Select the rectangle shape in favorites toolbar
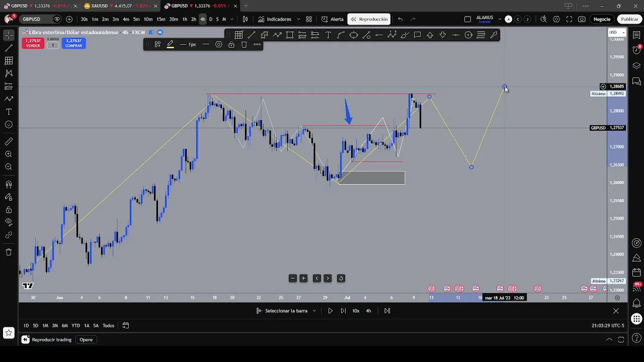 [x=290, y=35]
